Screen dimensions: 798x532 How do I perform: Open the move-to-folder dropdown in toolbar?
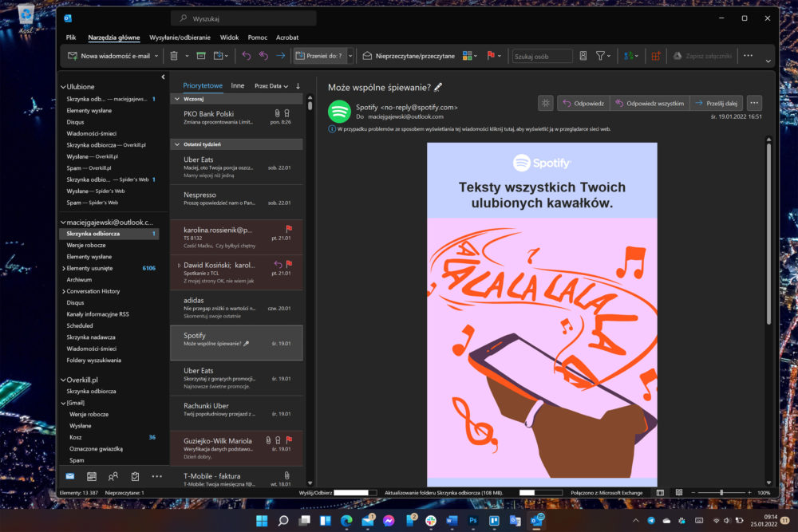coord(221,56)
